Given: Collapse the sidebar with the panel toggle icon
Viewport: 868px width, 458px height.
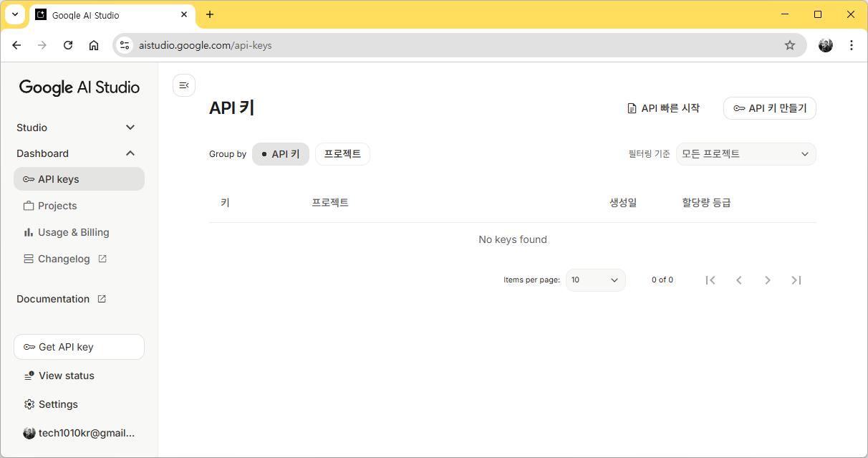Looking at the screenshot, I should click(x=184, y=85).
